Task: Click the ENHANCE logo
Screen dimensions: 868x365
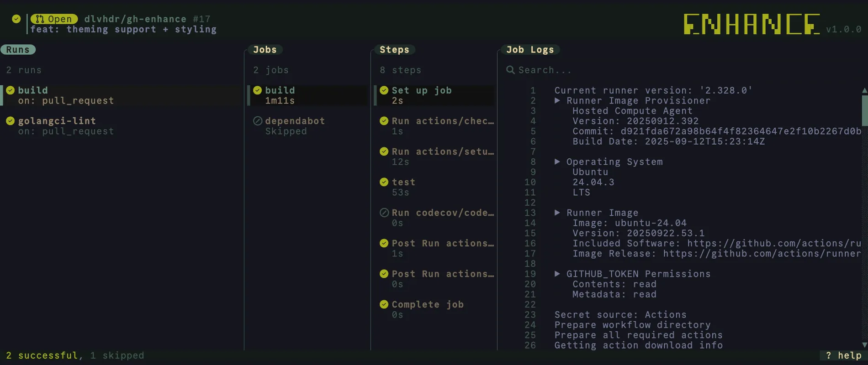Action: coord(751,24)
